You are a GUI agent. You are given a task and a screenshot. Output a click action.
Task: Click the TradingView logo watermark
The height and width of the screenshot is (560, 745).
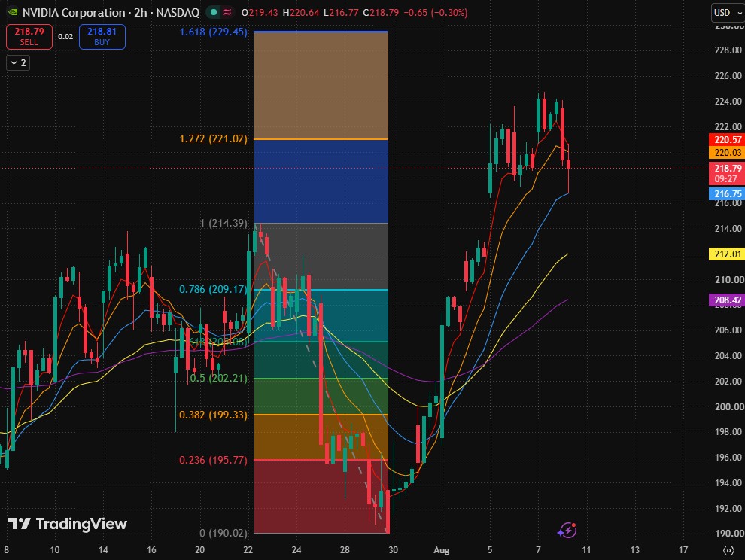pyautogui.click(x=68, y=524)
